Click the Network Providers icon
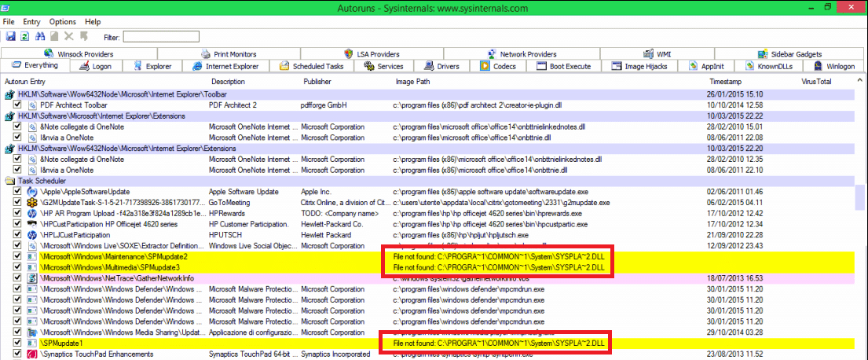868x360 pixels. 491,53
